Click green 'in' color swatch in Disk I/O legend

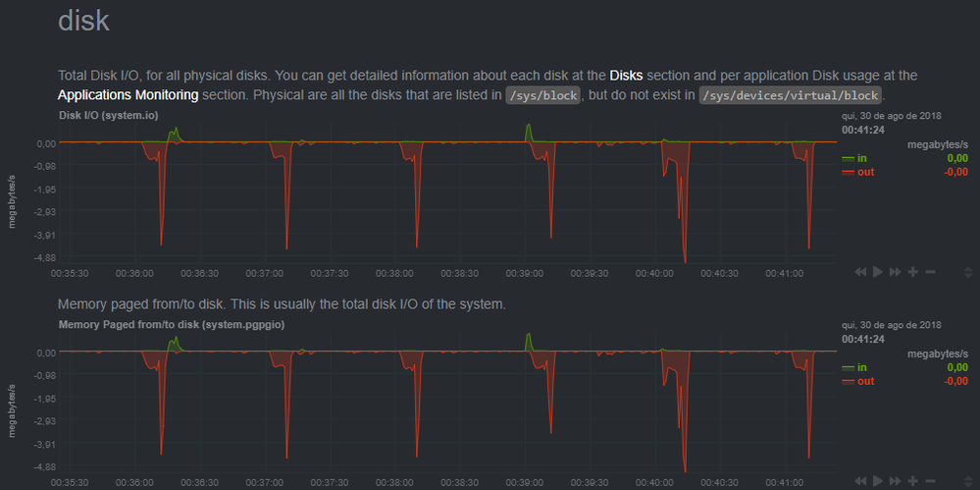(x=849, y=158)
